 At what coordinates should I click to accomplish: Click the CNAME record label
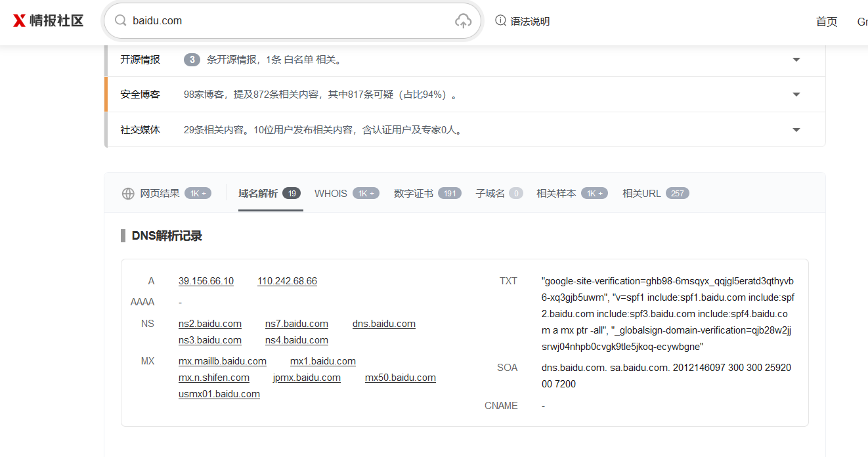click(x=501, y=406)
